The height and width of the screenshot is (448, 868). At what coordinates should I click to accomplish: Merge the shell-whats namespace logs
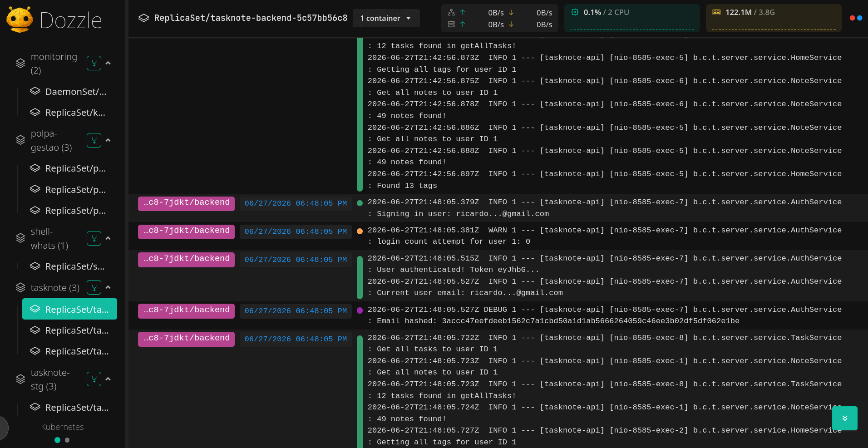click(94, 238)
